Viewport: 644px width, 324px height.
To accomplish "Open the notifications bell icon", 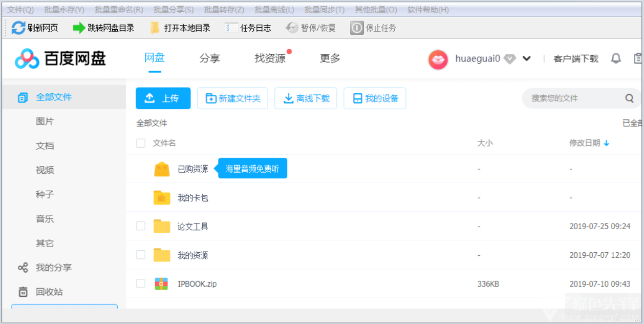I will pyautogui.click(x=616, y=58).
